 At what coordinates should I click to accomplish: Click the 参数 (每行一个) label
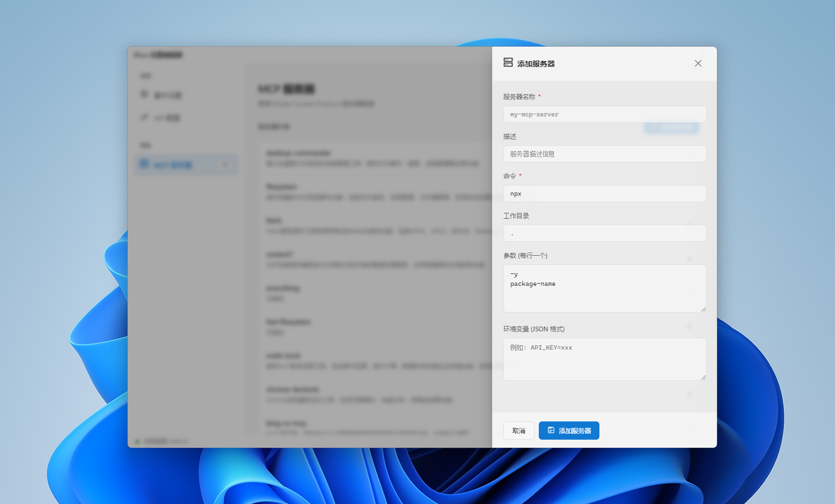pyautogui.click(x=525, y=256)
